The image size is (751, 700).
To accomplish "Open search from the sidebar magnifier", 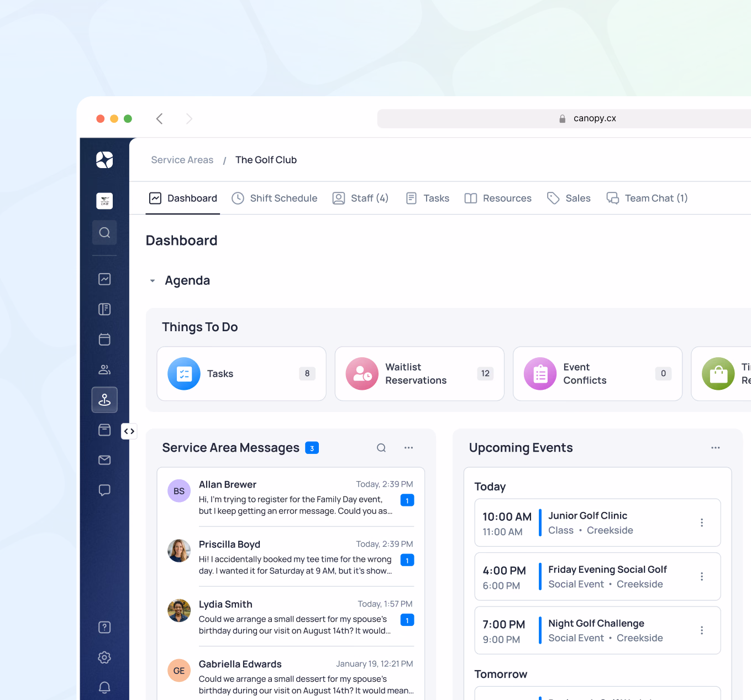I will tap(104, 233).
